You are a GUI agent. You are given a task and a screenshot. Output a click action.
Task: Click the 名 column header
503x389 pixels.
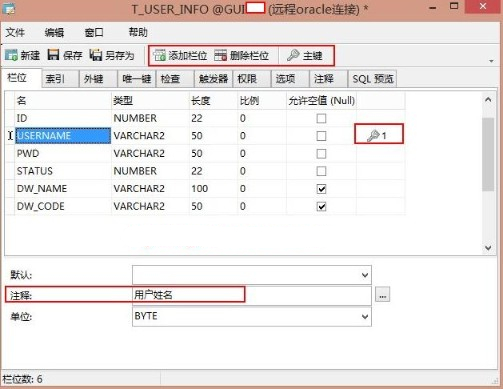[x=63, y=101]
